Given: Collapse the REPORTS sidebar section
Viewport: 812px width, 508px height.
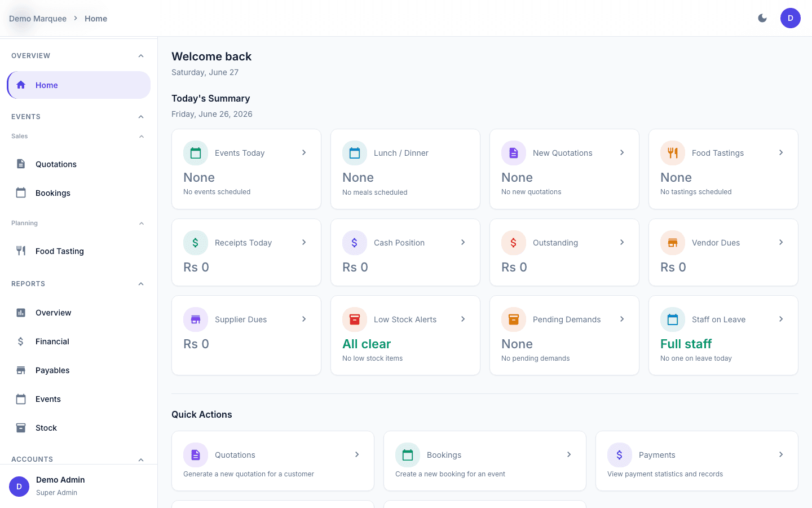Looking at the screenshot, I should 141,284.
